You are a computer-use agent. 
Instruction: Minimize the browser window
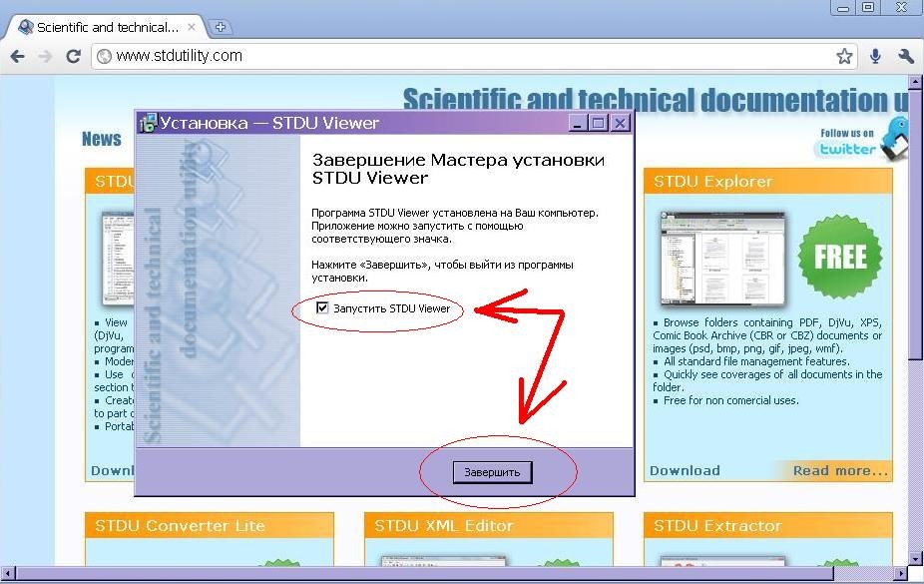[x=844, y=8]
